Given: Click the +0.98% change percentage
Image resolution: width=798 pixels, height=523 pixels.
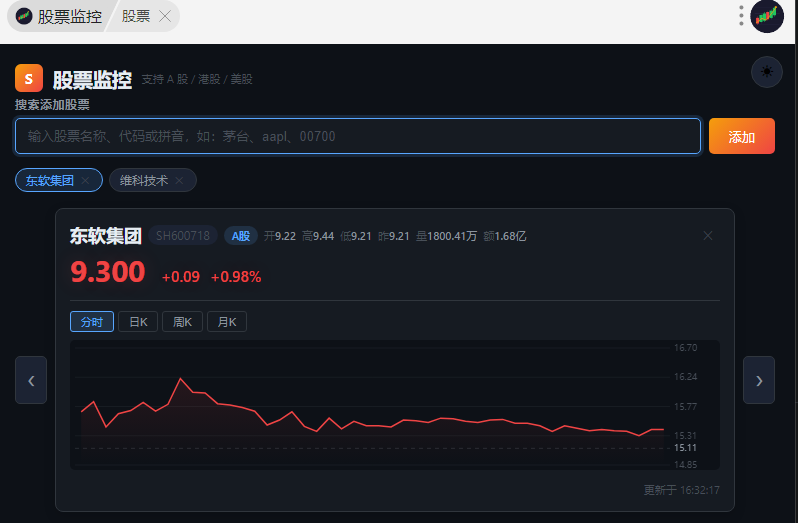Looking at the screenshot, I should click(236, 277).
